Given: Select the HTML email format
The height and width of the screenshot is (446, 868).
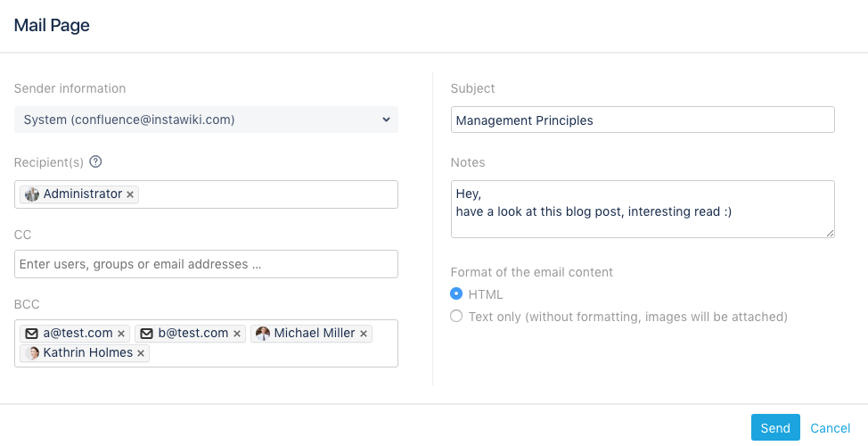Looking at the screenshot, I should point(456,293).
